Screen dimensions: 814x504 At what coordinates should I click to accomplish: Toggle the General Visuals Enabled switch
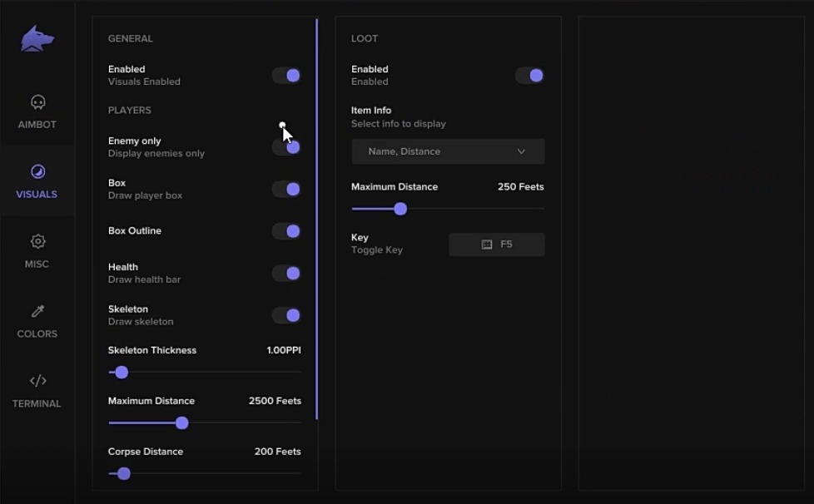coord(286,76)
